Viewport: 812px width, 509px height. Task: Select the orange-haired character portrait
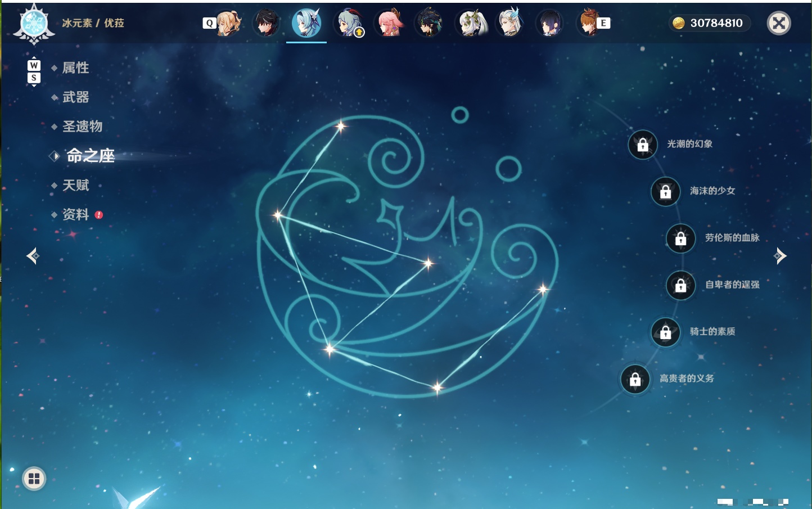pyautogui.click(x=588, y=23)
